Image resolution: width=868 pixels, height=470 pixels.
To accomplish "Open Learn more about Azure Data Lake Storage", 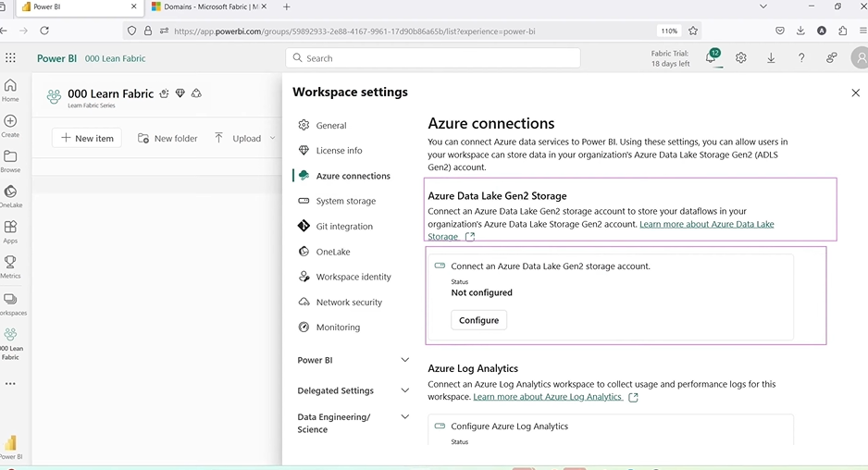I will (601, 230).
